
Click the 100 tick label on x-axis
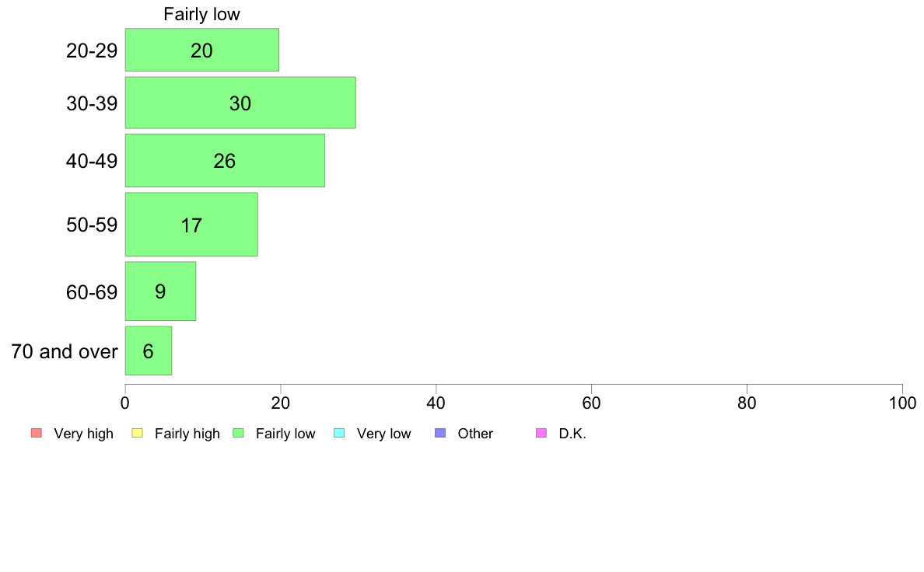(x=902, y=403)
